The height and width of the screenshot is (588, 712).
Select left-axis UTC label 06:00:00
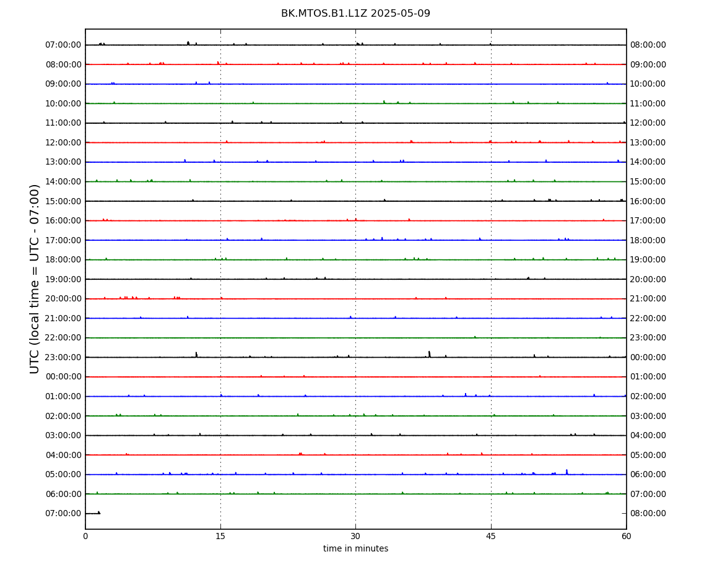point(63,494)
